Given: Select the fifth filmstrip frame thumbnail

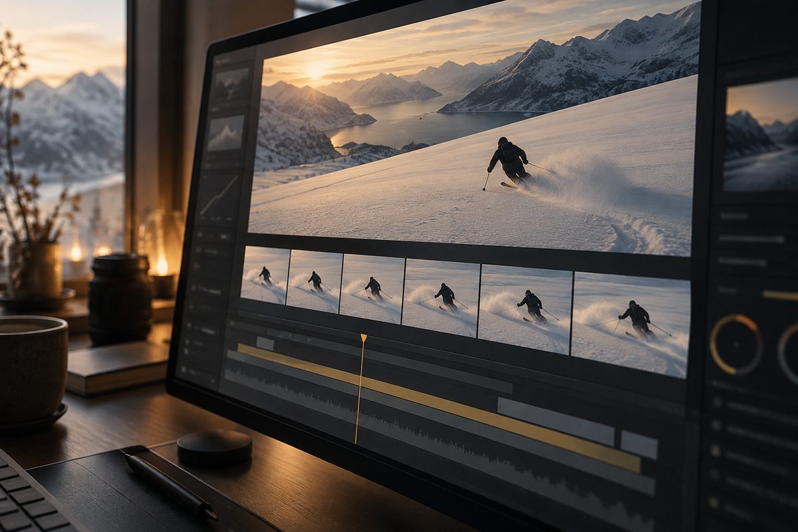Looking at the screenshot, I should tap(525, 309).
